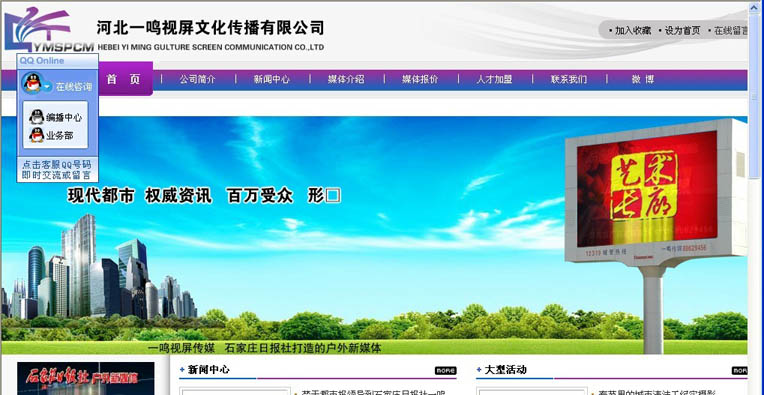Open the 媒体报价 navigation item
The width and height of the screenshot is (764, 395).
(420, 79)
